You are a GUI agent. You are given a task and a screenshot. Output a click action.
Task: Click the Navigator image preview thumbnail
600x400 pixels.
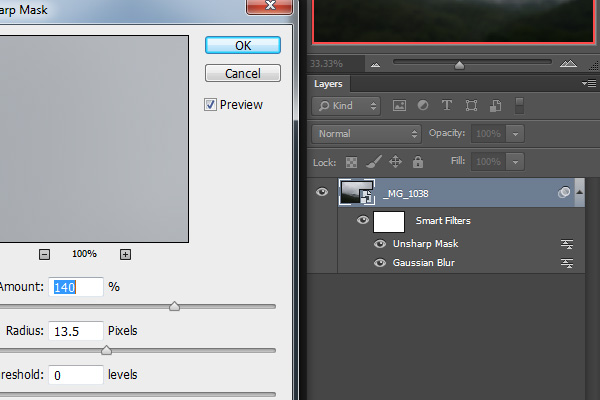click(453, 21)
